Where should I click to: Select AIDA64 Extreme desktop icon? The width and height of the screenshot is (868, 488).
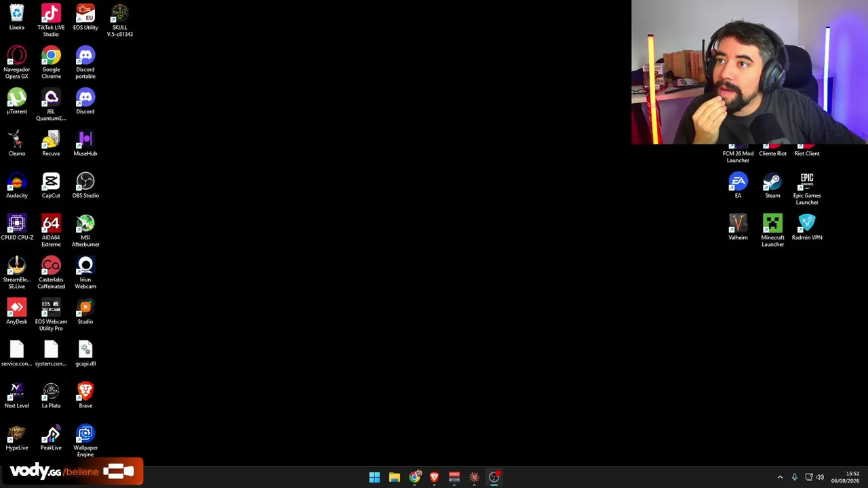[51, 224]
